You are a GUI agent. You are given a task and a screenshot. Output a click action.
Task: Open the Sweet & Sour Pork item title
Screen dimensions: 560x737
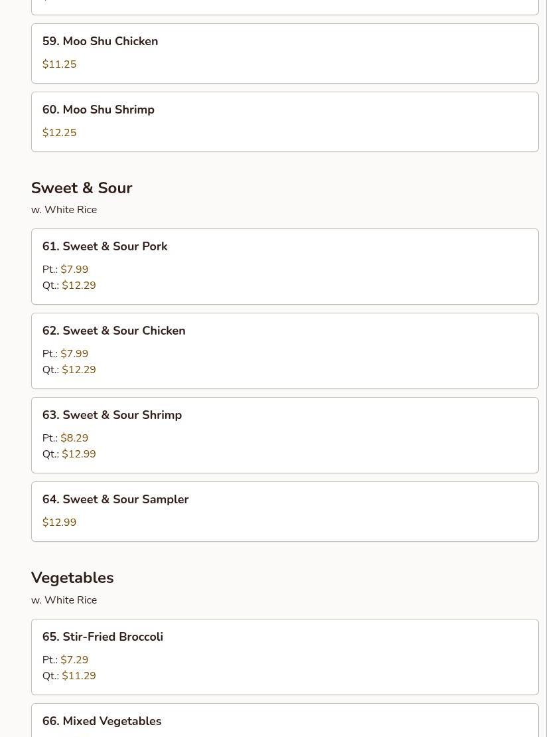[x=105, y=246]
